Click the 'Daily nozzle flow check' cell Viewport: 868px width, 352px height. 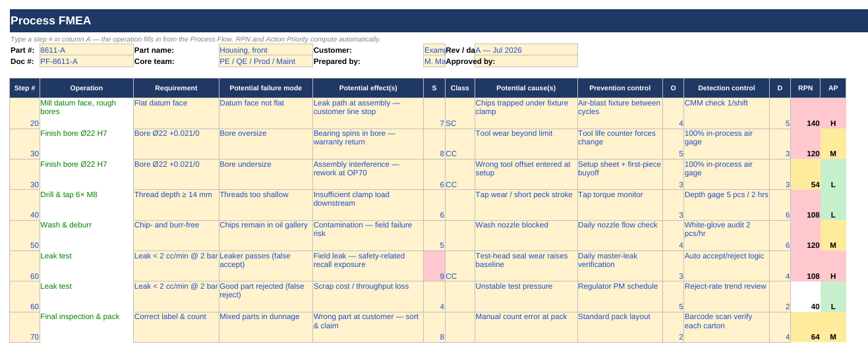click(620, 235)
